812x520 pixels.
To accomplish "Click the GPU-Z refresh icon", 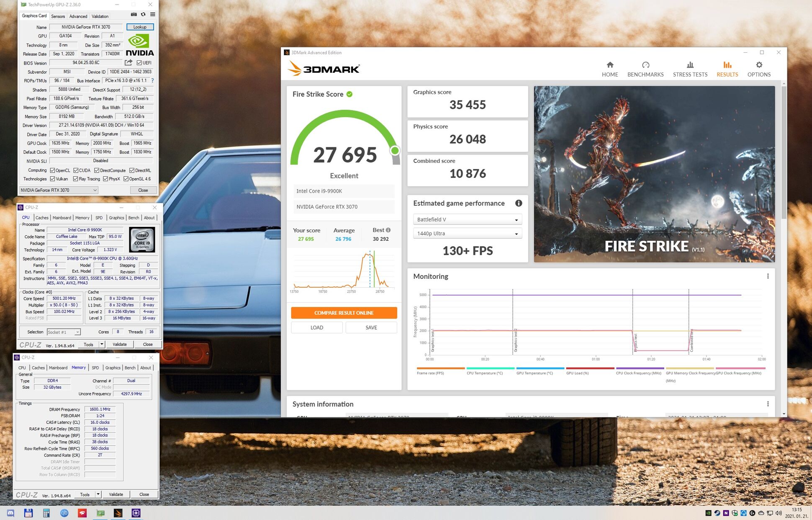I will click(143, 15).
